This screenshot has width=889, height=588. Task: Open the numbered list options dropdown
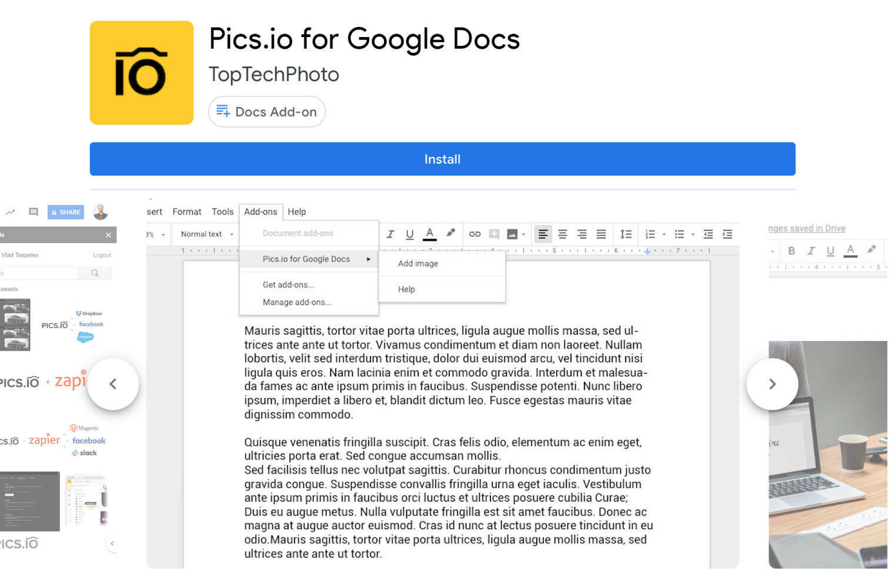(x=664, y=233)
